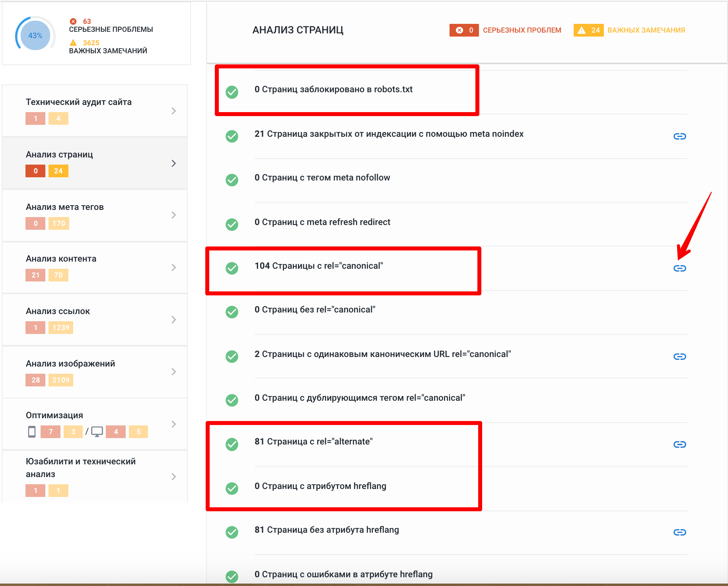
Task: Click yellow warning icon next to 3625 in summary
Action: (x=73, y=43)
